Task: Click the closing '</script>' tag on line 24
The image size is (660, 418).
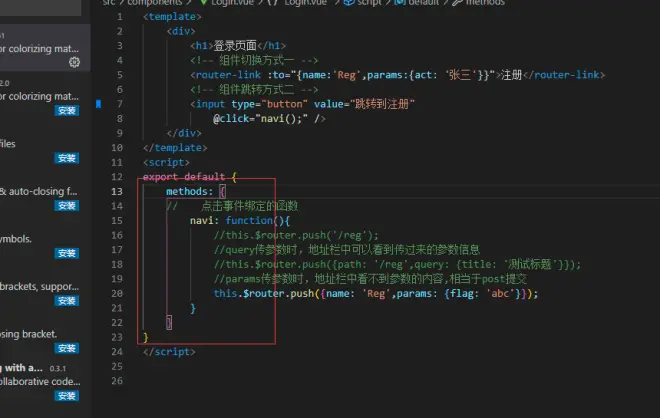Action: pyautogui.click(x=169, y=352)
